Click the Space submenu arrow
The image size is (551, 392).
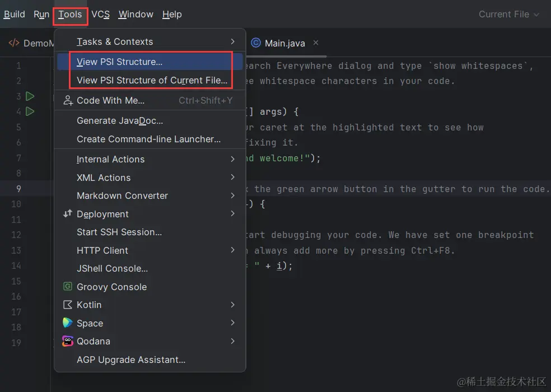tap(232, 323)
